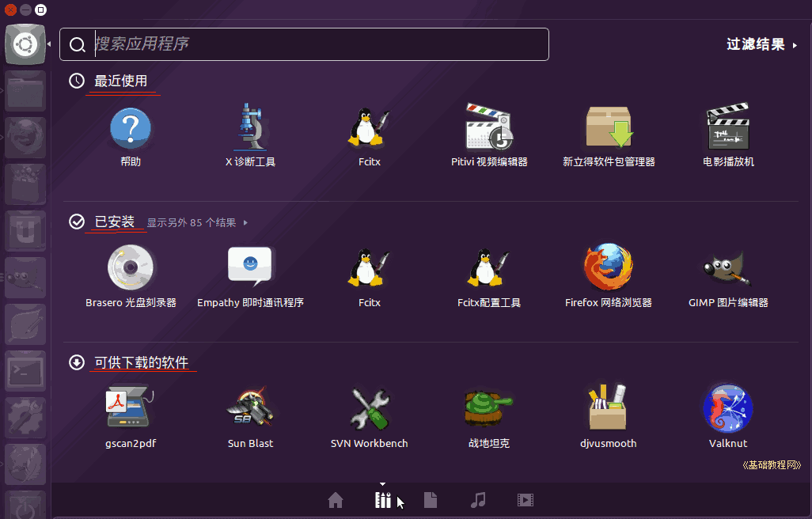Open the Files lens tab

431,500
